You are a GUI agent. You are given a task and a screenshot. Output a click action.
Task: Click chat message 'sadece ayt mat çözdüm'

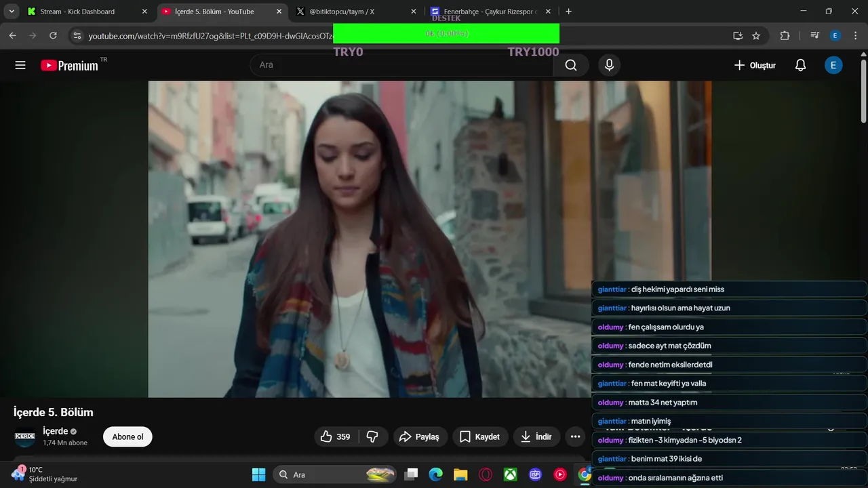(x=669, y=346)
